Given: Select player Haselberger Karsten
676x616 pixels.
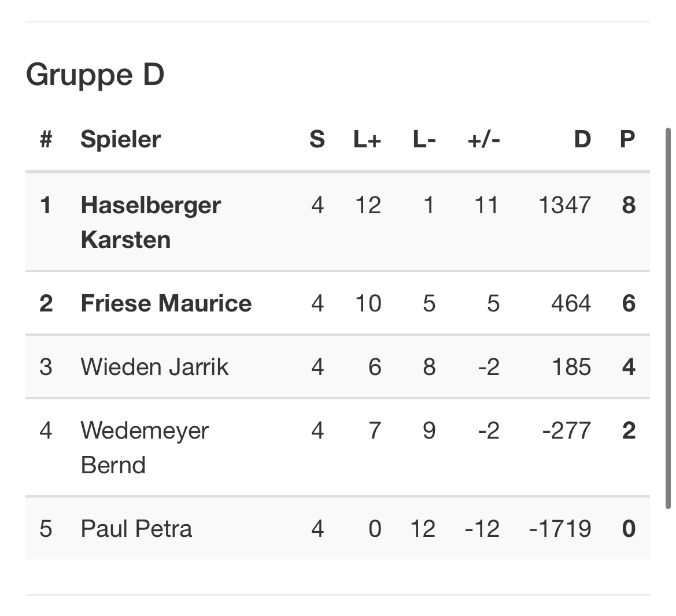Looking at the screenshot, I should click(x=150, y=222).
